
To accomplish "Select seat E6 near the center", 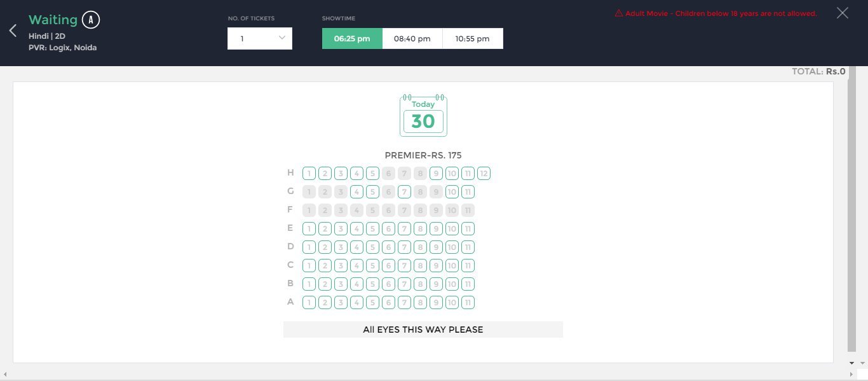I will [388, 228].
